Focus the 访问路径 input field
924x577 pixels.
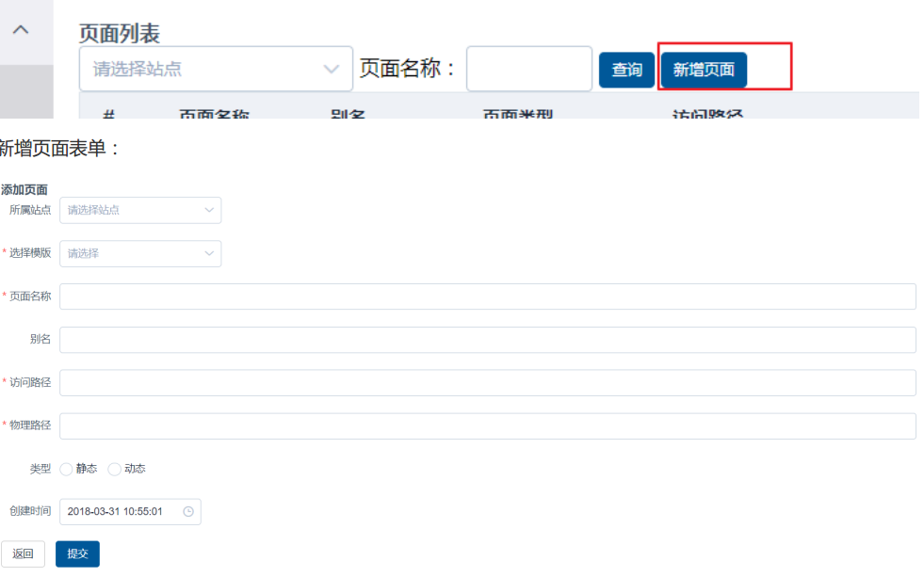coord(487,383)
